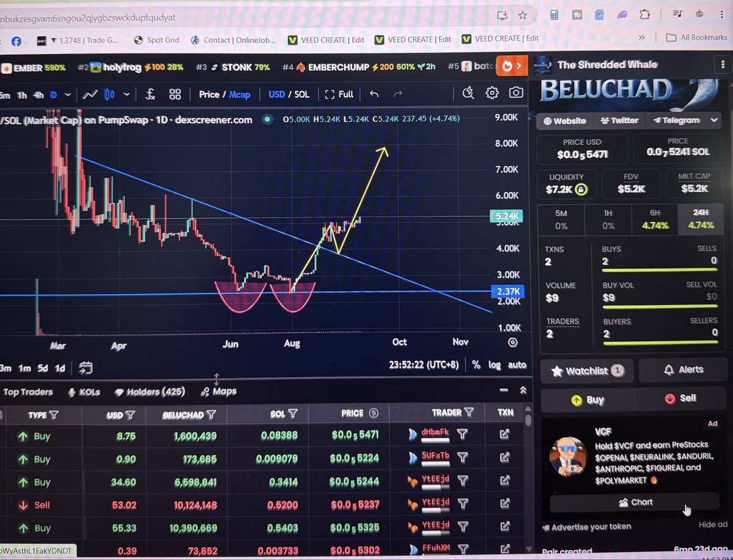Image resolution: width=733 pixels, height=560 pixels.
Task: Open the Holders (425) tab
Action: [150, 392]
